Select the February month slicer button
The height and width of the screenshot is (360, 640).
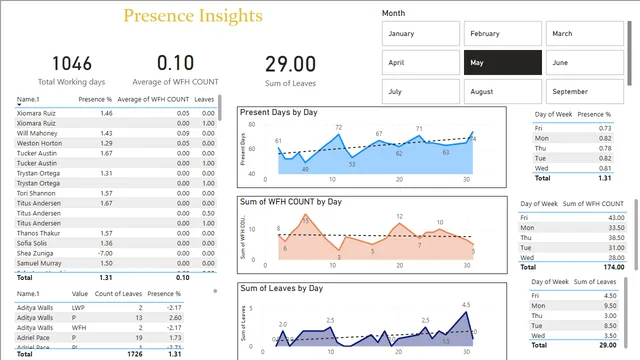(x=502, y=33)
